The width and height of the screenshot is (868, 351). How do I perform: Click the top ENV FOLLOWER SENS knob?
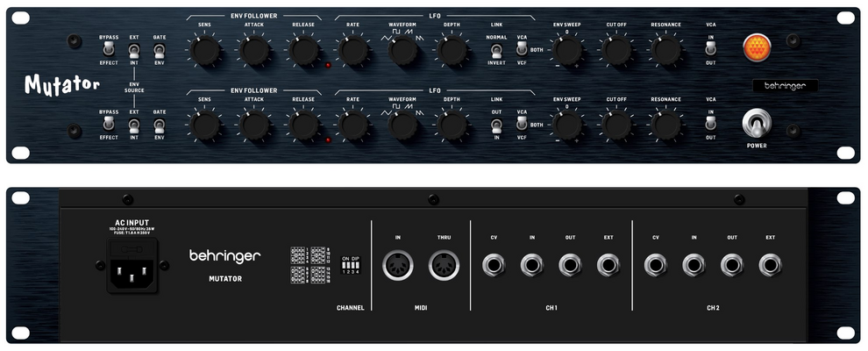pyautogui.click(x=205, y=51)
